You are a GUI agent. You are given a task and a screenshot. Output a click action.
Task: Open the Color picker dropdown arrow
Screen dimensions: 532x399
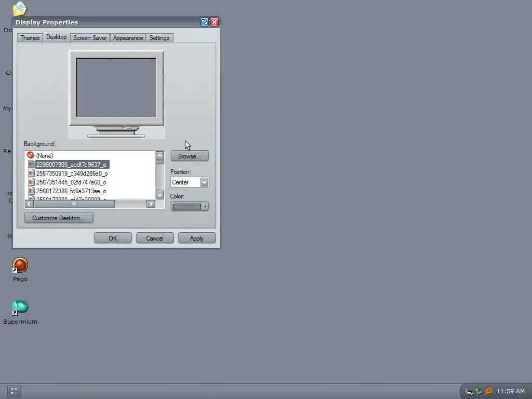205,206
